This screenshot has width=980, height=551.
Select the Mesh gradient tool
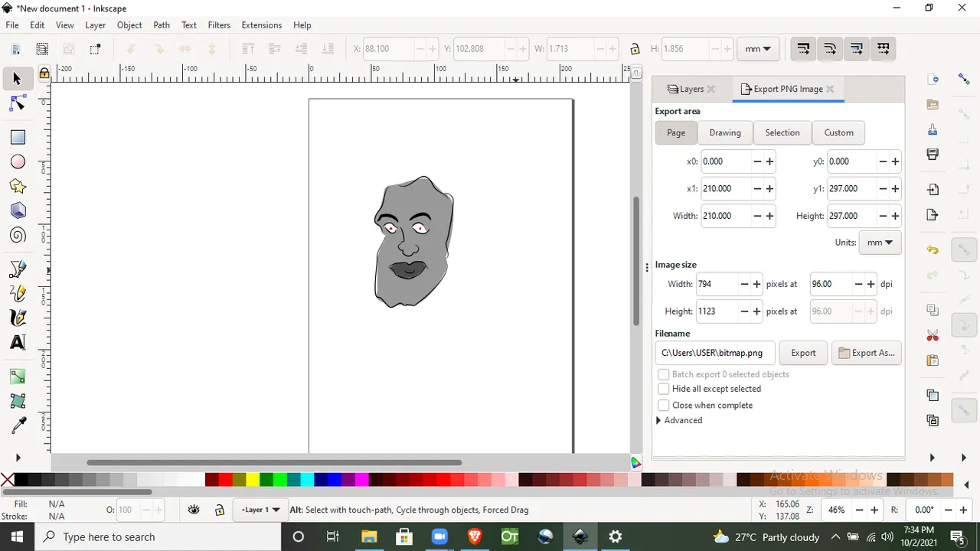[18, 401]
